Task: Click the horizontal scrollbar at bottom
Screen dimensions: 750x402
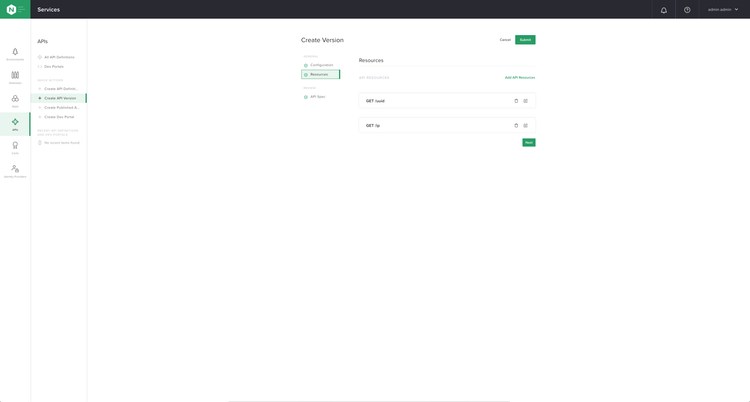Action: click(x=369, y=401)
